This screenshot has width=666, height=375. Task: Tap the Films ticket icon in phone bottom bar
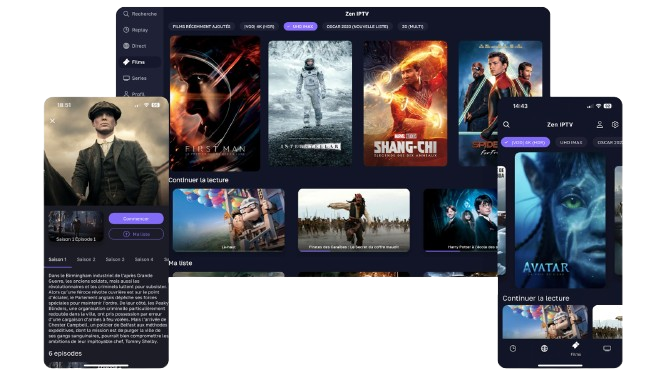(576, 348)
